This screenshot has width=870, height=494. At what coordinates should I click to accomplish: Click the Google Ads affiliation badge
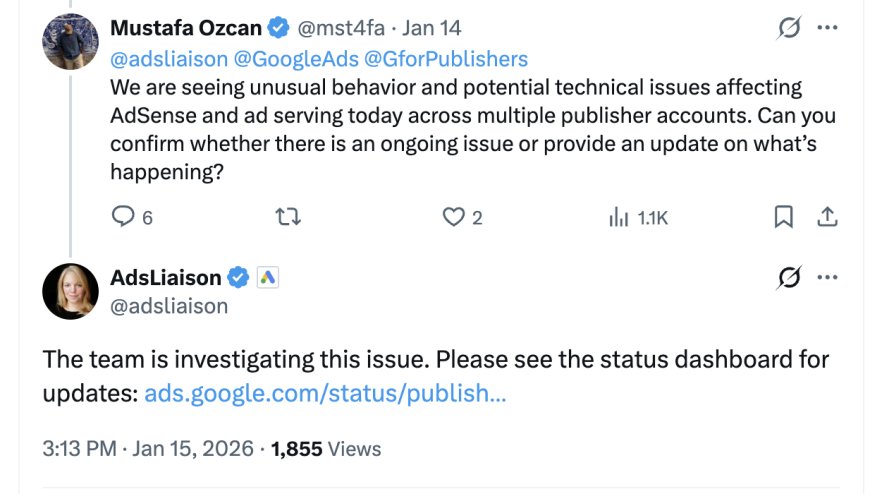[267, 277]
